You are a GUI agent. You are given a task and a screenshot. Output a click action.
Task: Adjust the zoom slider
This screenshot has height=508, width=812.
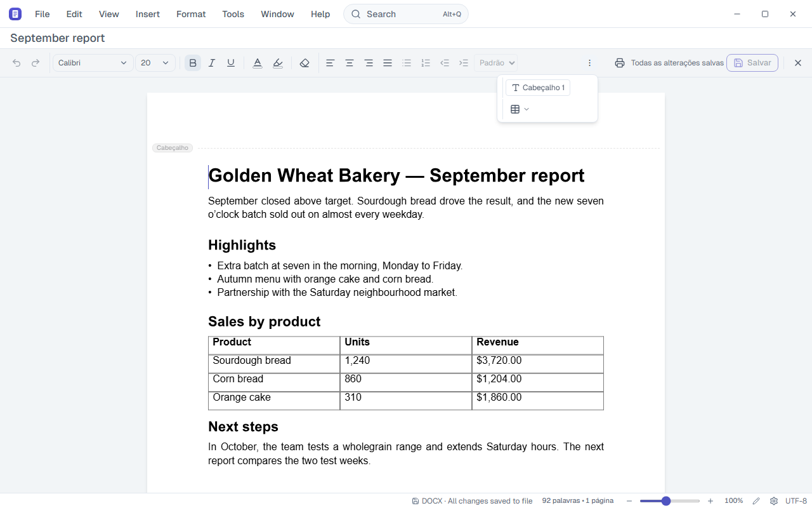pos(670,501)
